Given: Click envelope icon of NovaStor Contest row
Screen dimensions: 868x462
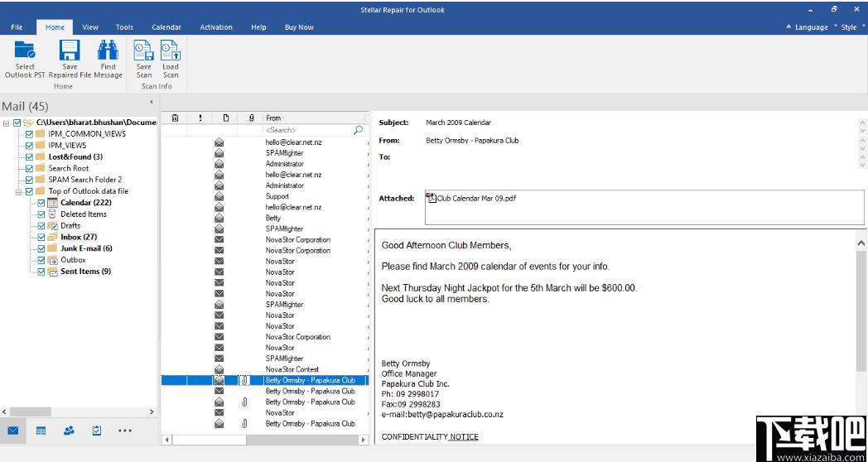Looking at the screenshot, I should pyautogui.click(x=219, y=369).
